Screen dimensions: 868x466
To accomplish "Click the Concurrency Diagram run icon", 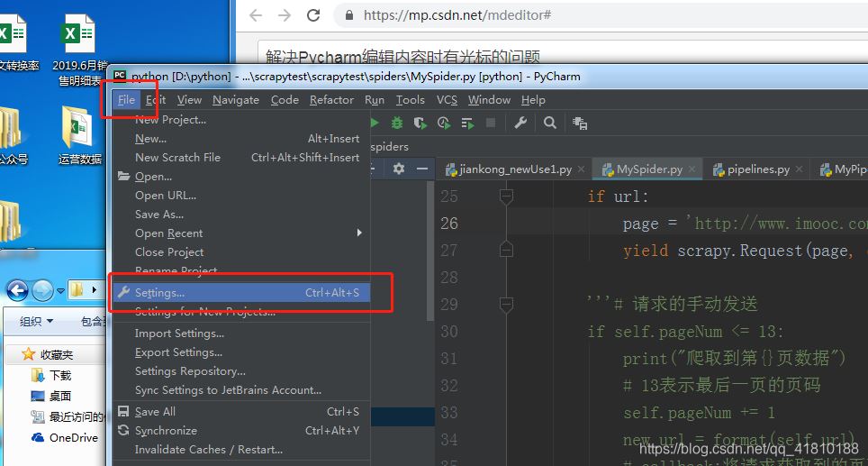I will coord(467,123).
